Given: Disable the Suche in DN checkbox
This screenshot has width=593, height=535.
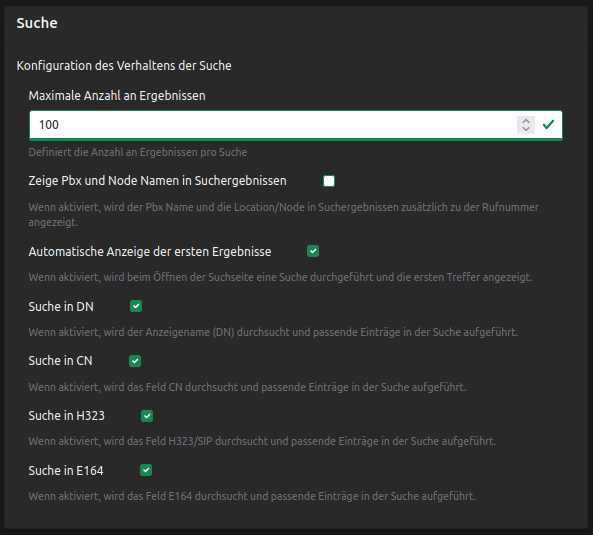Looking at the screenshot, I should (136, 306).
